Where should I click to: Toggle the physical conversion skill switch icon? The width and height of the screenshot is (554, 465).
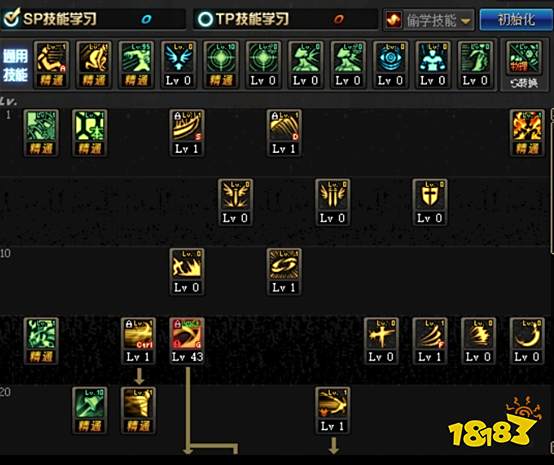[524, 65]
